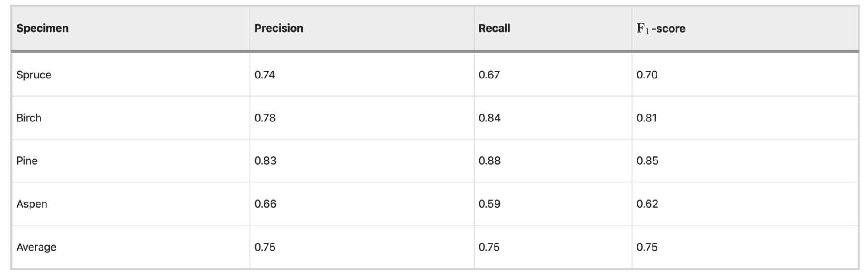Select the Aspen row label

(x=32, y=204)
